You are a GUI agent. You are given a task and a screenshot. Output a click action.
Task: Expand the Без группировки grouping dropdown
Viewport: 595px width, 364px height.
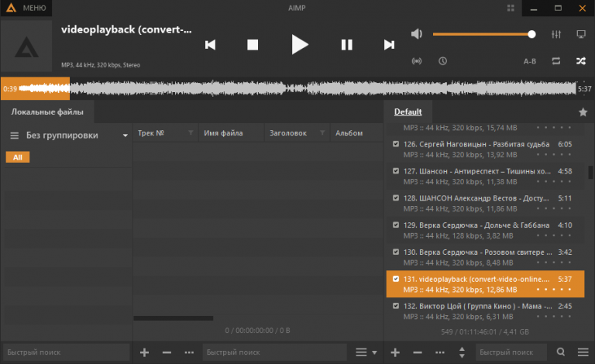pos(125,136)
